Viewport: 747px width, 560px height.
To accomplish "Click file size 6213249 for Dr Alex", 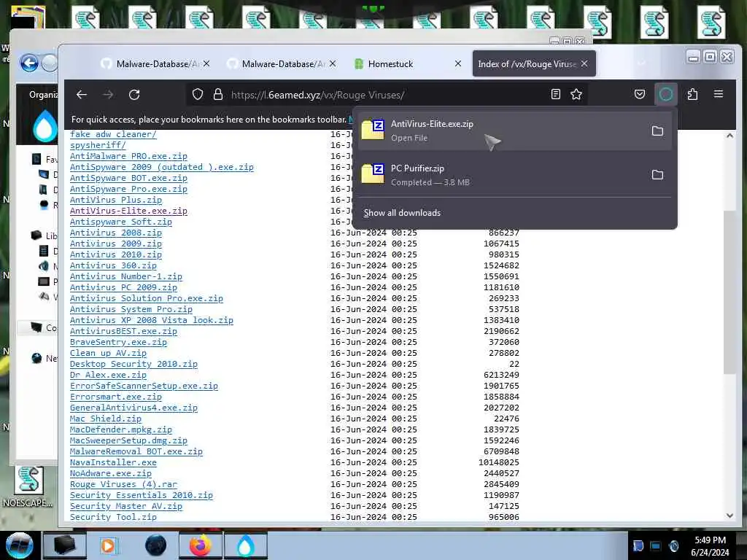I will [501, 376].
